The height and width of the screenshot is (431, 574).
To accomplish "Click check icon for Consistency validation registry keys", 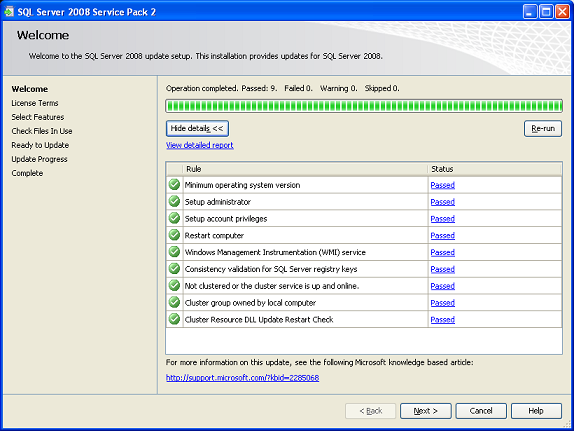I will click(174, 268).
